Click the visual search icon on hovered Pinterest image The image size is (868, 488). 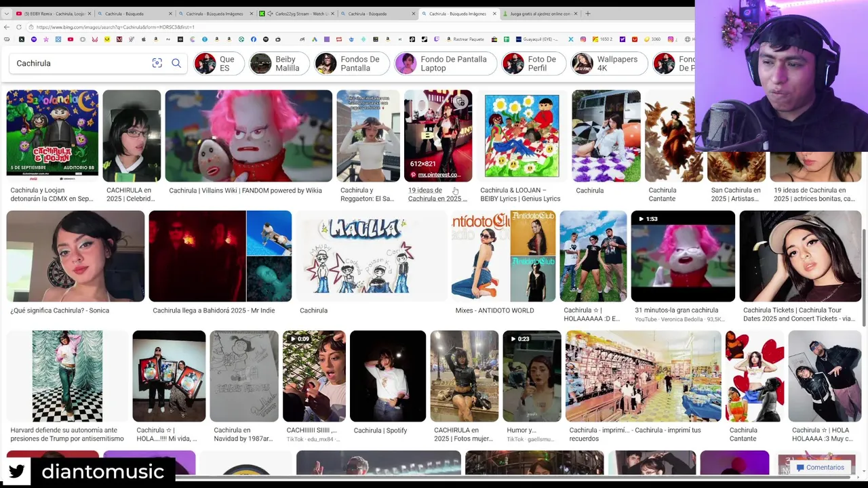click(x=460, y=102)
